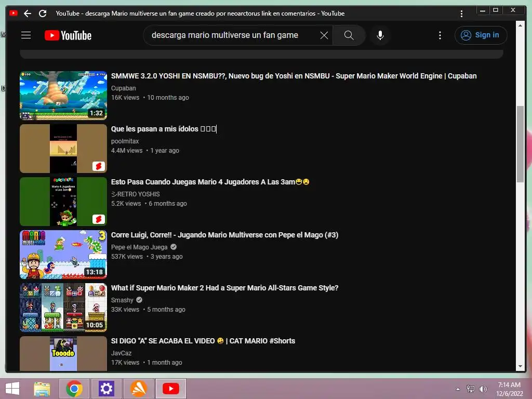Image resolution: width=532 pixels, height=399 pixels.
Task: Open 'Que les pasan a mis ídolos' video
Action: 164,129
